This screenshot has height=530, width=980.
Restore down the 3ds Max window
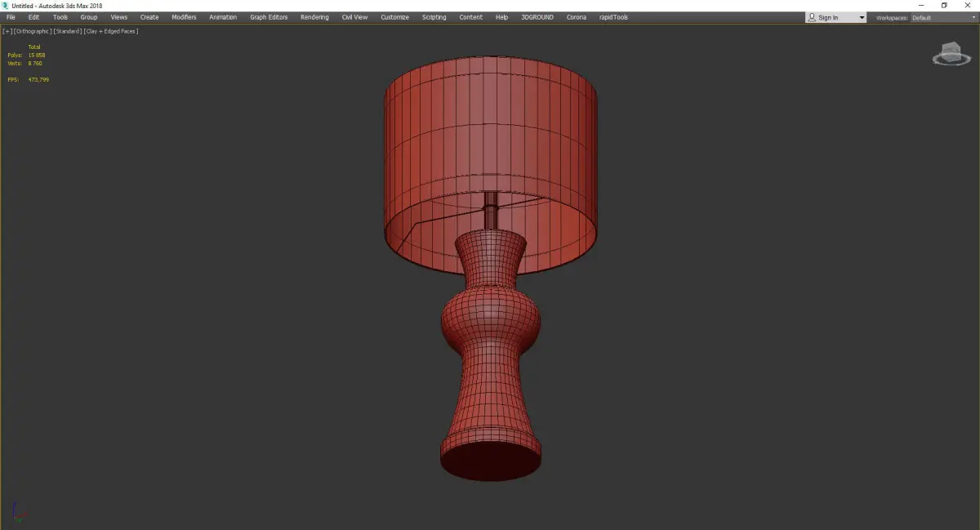[x=944, y=5]
